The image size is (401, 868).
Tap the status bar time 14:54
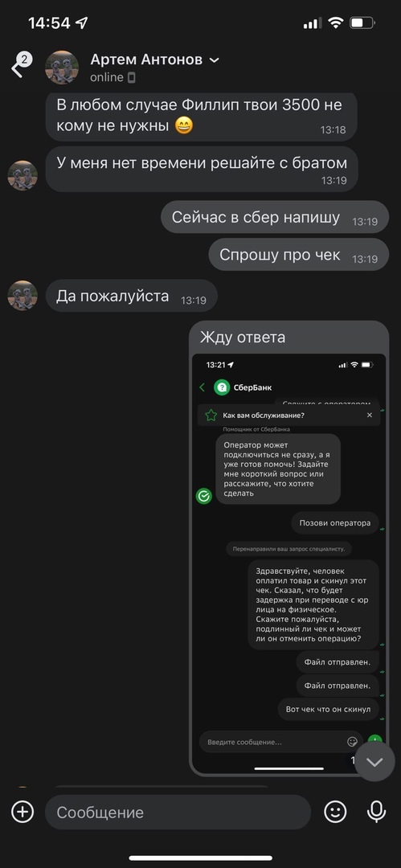(x=49, y=23)
